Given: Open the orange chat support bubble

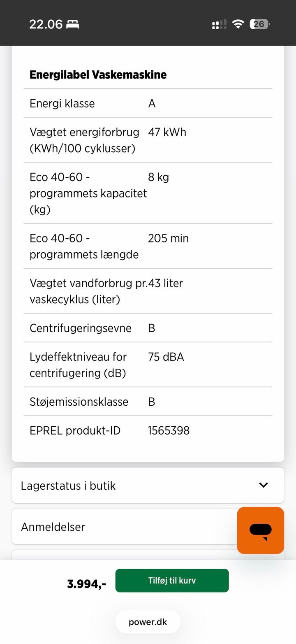Looking at the screenshot, I should [x=260, y=530].
